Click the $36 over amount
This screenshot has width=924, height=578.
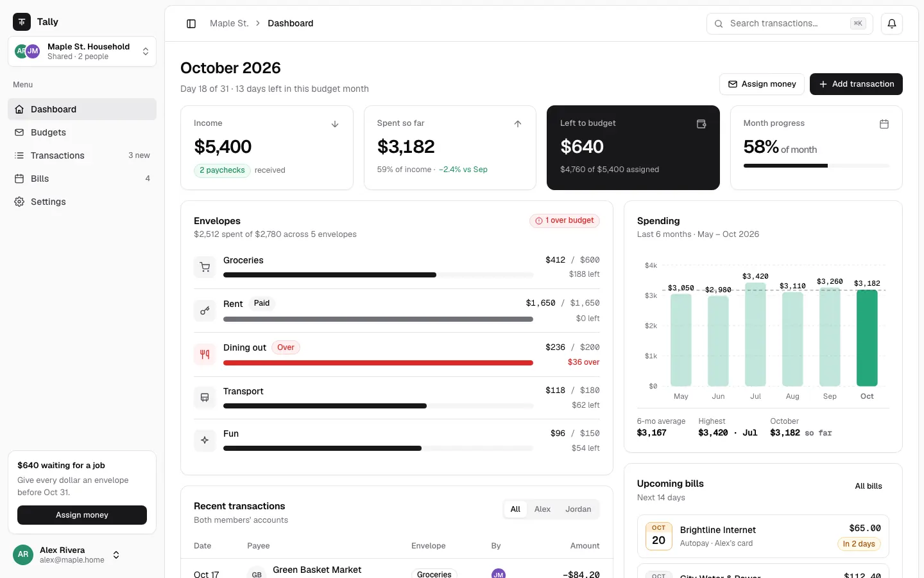(583, 362)
